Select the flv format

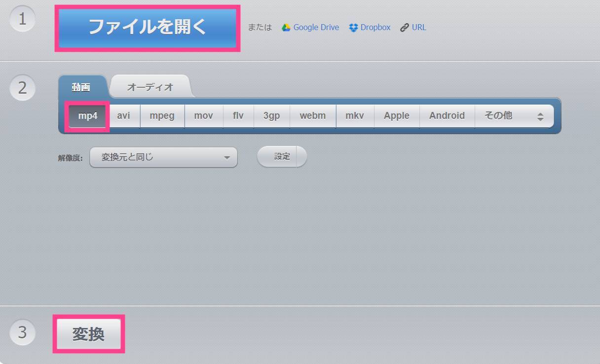[x=238, y=116]
